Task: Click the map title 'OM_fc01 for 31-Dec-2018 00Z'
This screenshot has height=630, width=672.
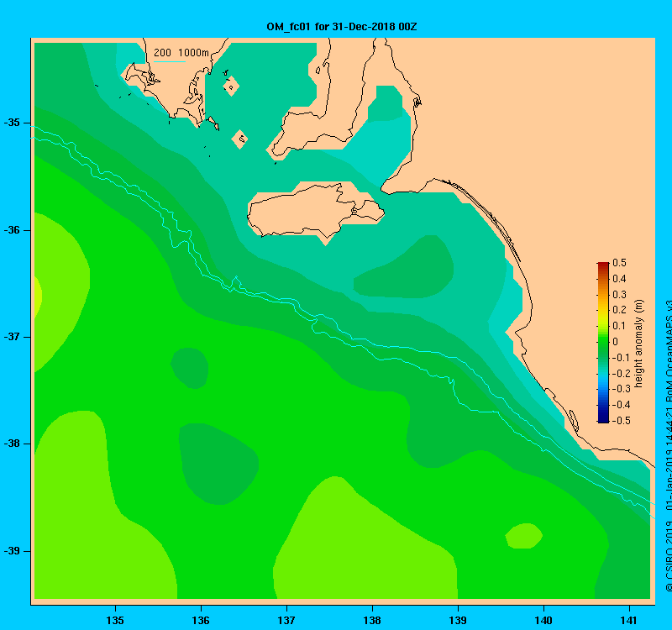Action: pos(342,27)
